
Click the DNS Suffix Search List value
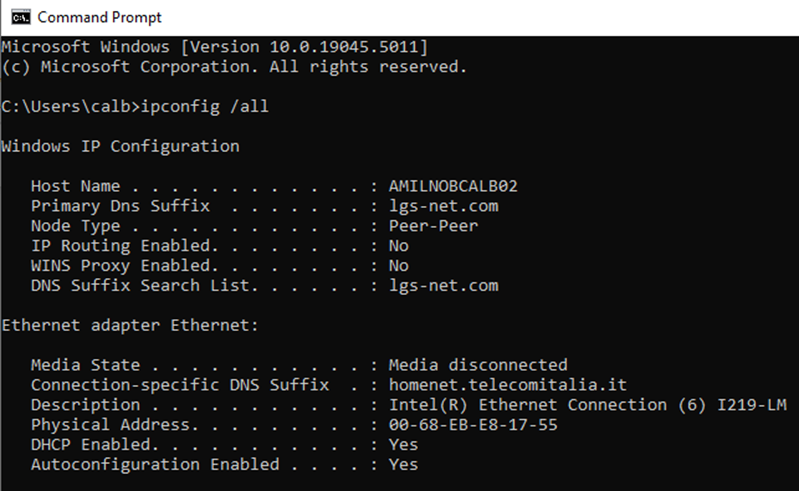(443, 286)
